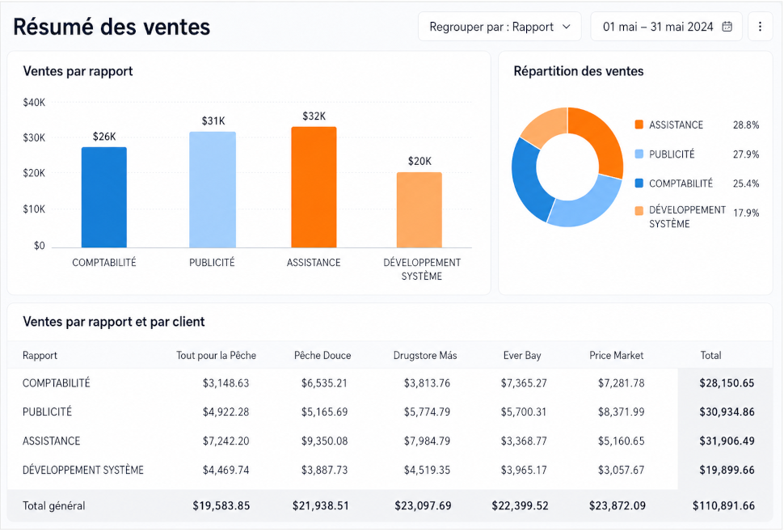Screen dimensions: 784x532
Task: Click the 17.9% legend percentage
Action: [746, 213]
